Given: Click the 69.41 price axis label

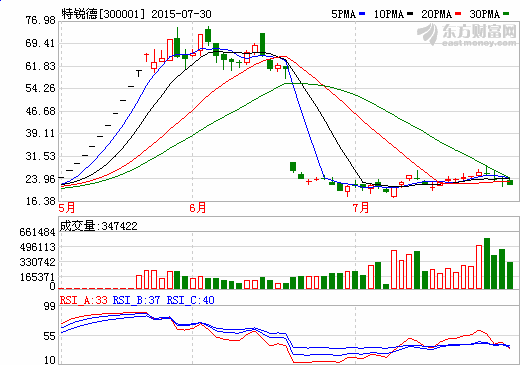Looking at the screenshot, I should 40,43.
